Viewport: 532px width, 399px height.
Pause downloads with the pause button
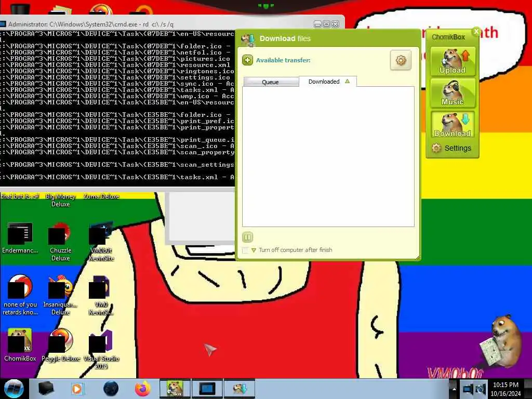pos(247,237)
